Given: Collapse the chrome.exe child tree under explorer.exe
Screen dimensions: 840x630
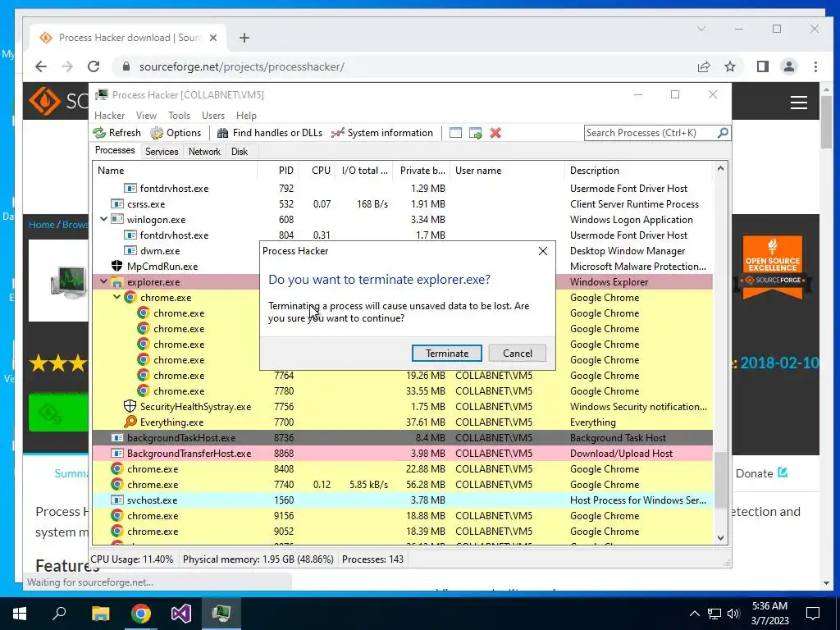Looking at the screenshot, I should [116, 297].
